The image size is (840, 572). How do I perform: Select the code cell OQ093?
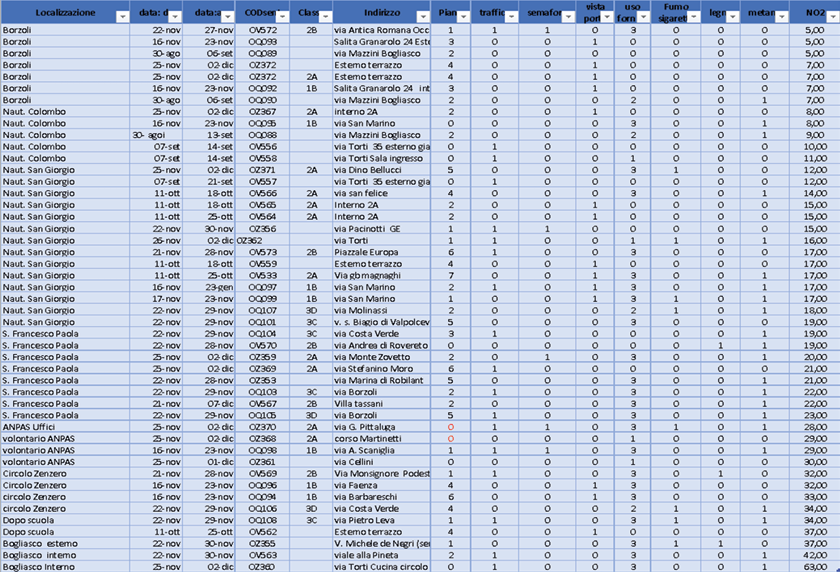coord(262,42)
